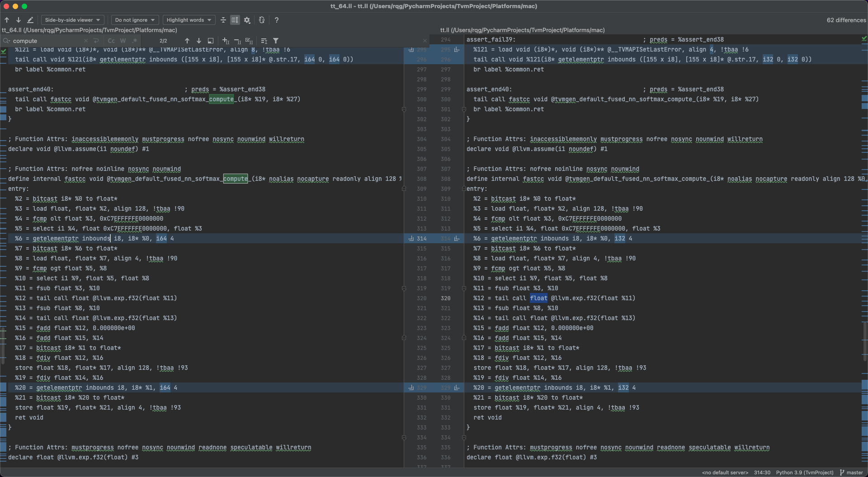Go to next search occurrence arrow
This screenshot has width=868, height=477.
tap(198, 41)
